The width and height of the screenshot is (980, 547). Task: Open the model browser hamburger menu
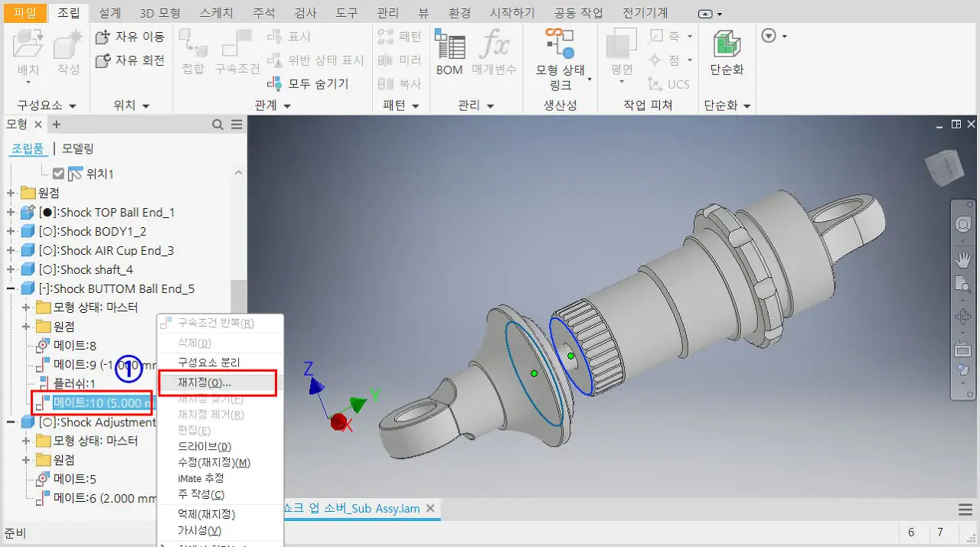pyautogui.click(x=237, y=125)
